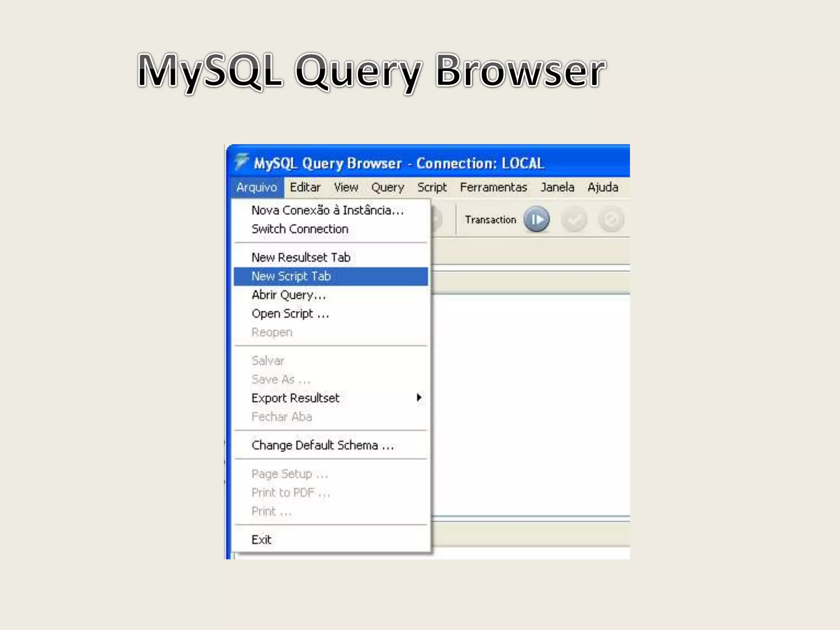Image resolution: width=840 pixels, height=630 pixels.
Task: Click Exit in the Arquivo menu
Action: 261,540
